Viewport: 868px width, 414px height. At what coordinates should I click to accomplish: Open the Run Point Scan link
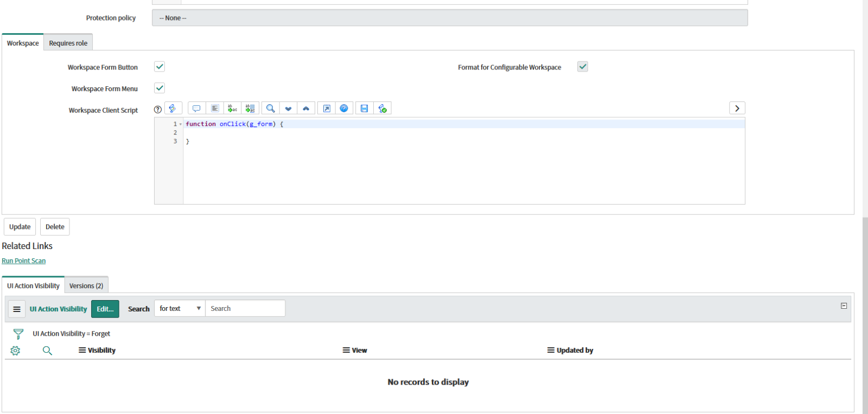[x=24, y=261]
